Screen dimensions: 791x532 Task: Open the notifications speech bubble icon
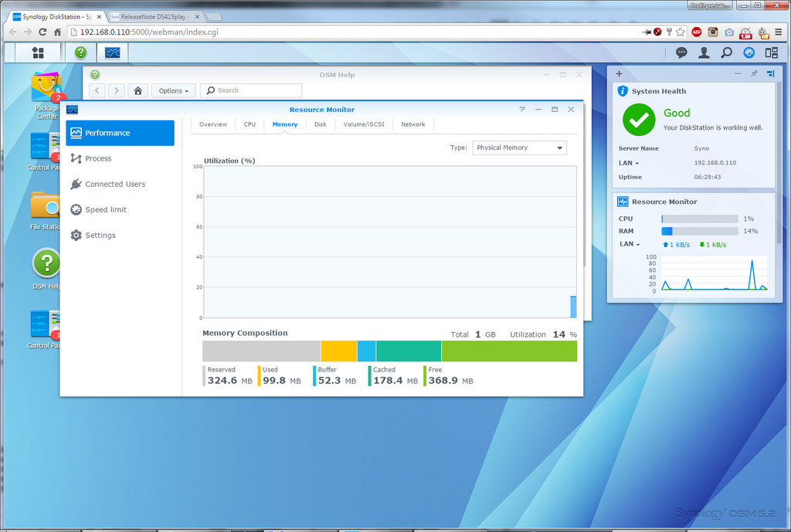(x=681, y=53)
